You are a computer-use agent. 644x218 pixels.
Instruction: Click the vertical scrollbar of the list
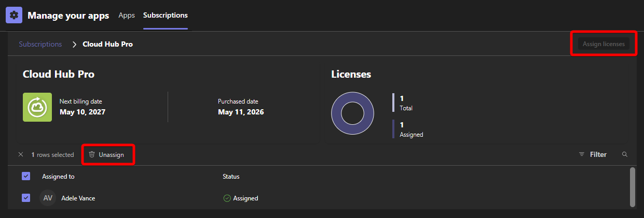point(632,186)
